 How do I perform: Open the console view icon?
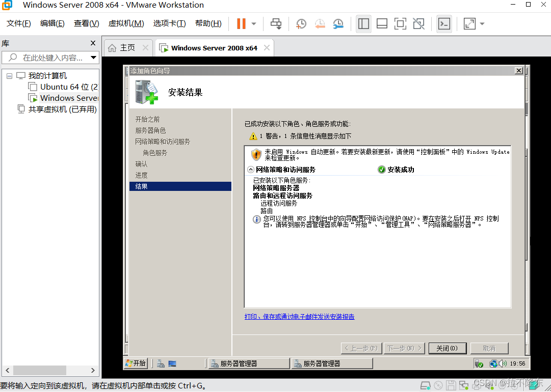point(444,23)
